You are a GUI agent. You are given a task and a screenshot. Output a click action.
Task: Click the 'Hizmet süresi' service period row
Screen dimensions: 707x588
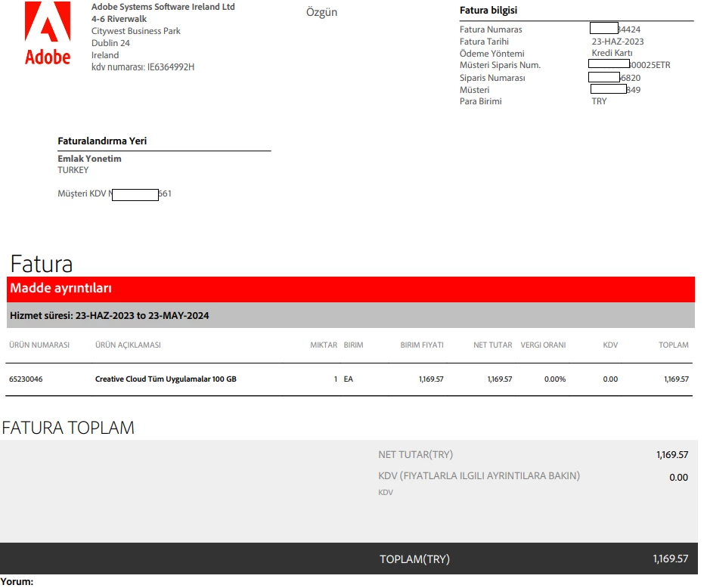coord(351,315)
